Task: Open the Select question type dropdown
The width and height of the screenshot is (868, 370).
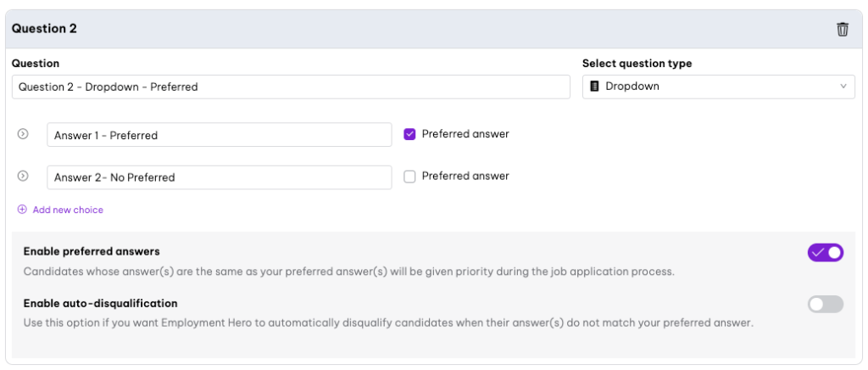Action: (717, 87)
